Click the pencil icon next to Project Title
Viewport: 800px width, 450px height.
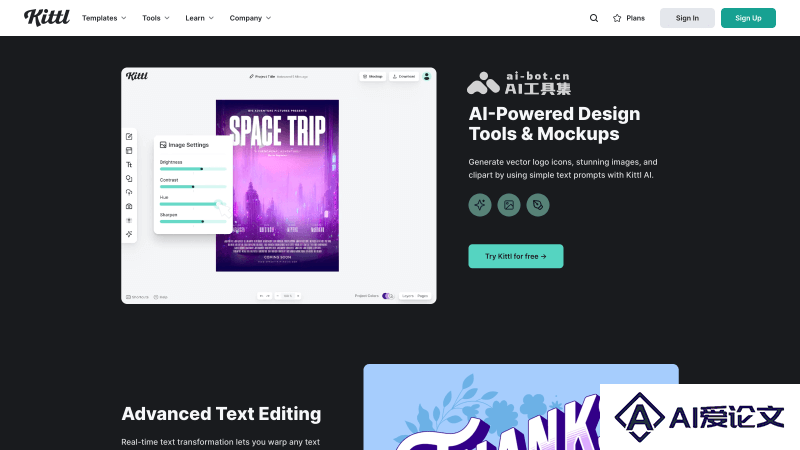(251, 77)
